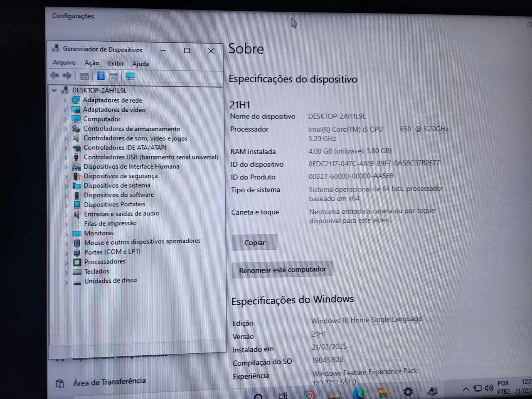Click the taskbar clock and date
Viewport: 532px width, 399px height.
(x=524, y=386)
